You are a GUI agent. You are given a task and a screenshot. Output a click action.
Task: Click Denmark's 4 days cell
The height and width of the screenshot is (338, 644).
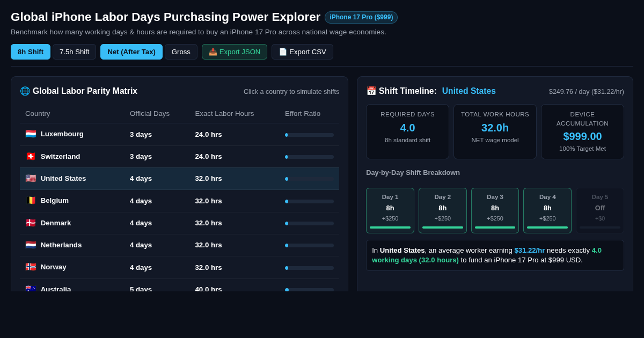(x=141, y=223)
